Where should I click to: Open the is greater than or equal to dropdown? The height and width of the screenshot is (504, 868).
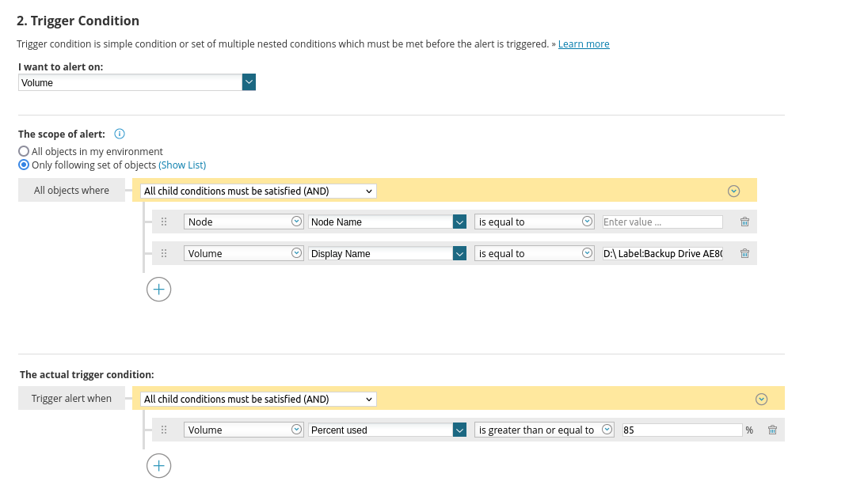coord(544,430)
